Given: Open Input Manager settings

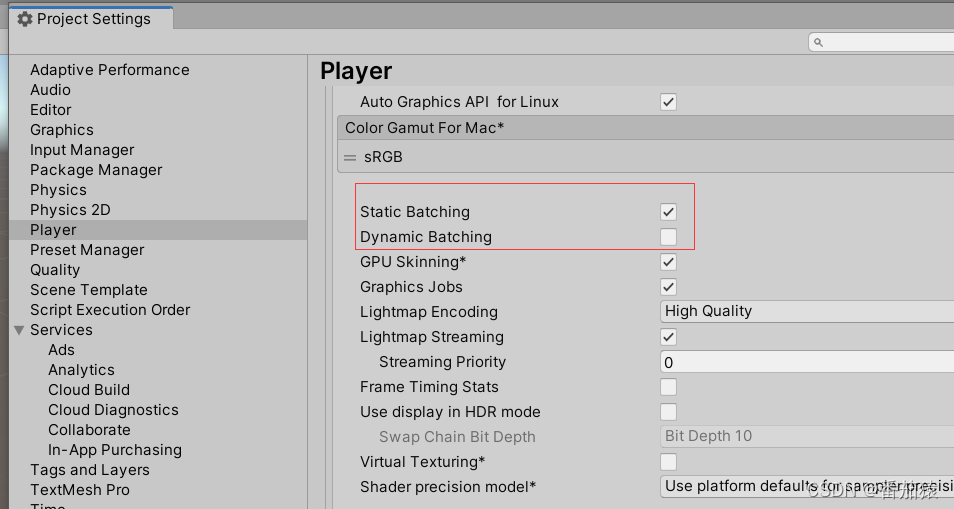Looking at the screenshot, I should pos(82,150).
